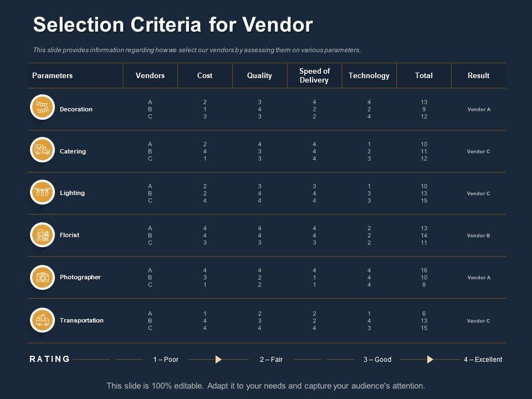
Task: Click the Vendor A result for Decoration
Action: pos(479,110)
